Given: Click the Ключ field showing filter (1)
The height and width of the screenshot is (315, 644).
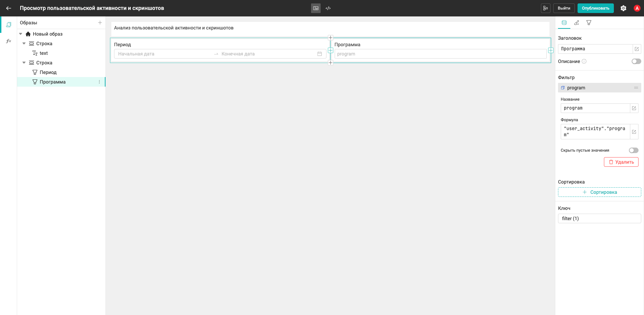Looking at the screenshot, I should 599,218.
